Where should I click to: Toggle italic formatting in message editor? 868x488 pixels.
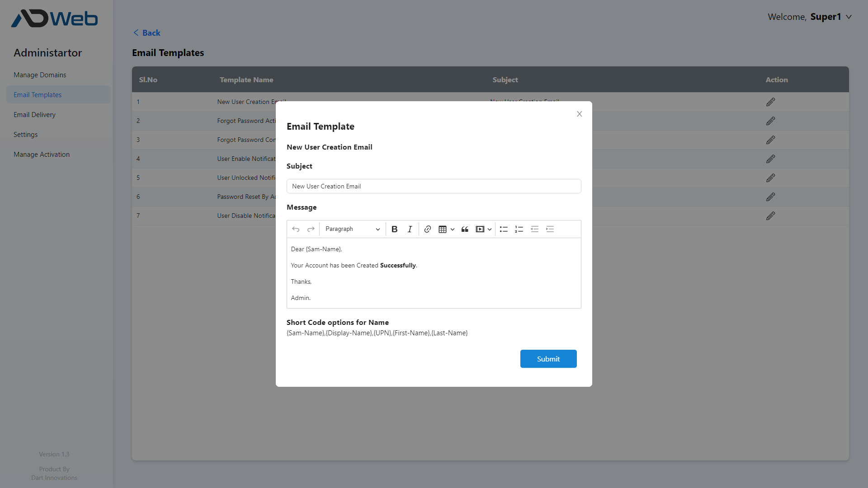point(410,229)
